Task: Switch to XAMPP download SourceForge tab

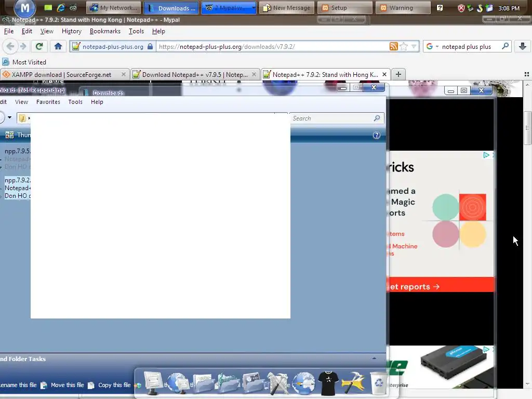Action: 61,75
